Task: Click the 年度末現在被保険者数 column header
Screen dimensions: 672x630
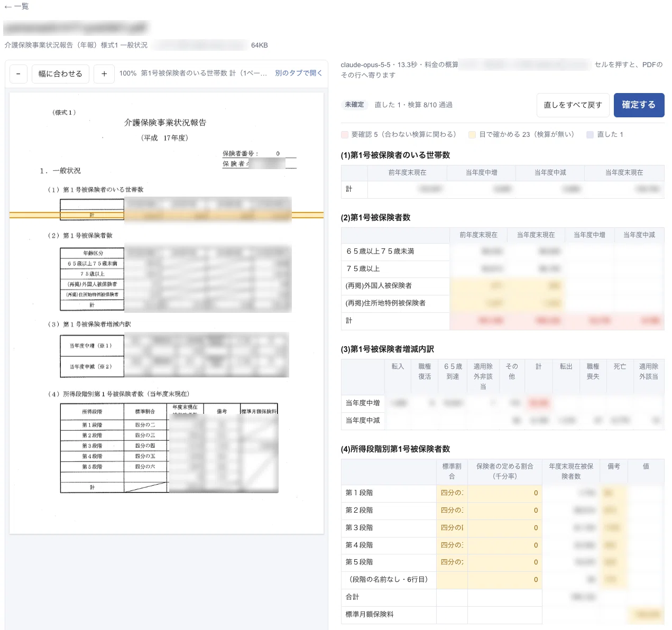Action: tap(571, 471)
